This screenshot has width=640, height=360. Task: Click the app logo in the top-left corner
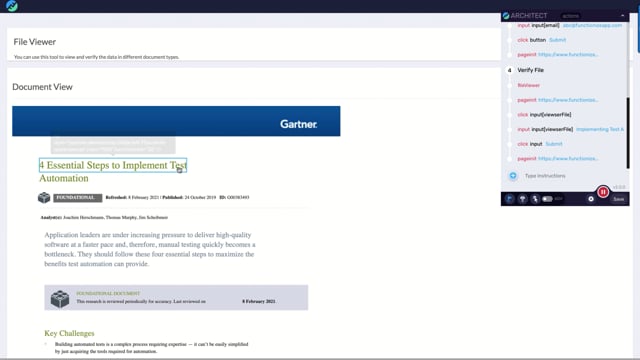(12, 6)
